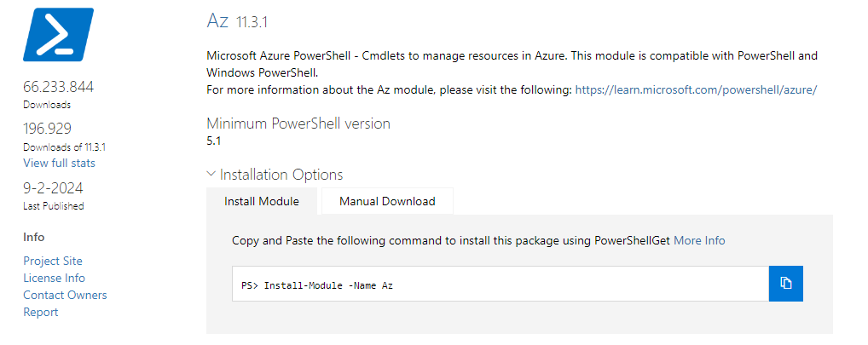Click the 66.233.844 total downloads figure
This screenshot has height=345, width=868.
[x=59, y=87]
